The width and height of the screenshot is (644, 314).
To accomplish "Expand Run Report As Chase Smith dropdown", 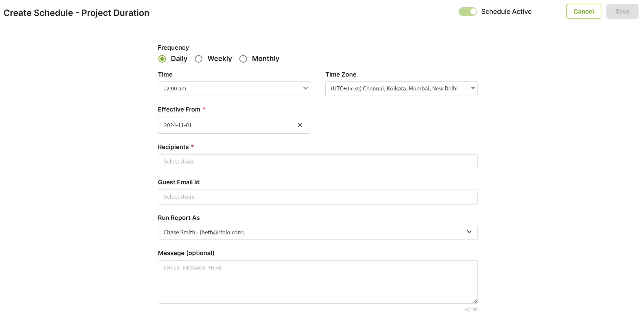I will [312, 232].
